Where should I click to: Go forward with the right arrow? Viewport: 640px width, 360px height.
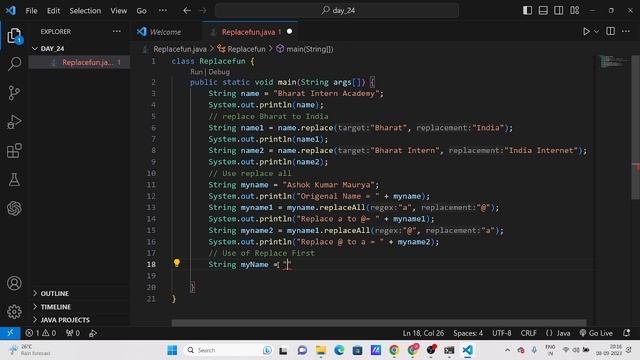203,10
